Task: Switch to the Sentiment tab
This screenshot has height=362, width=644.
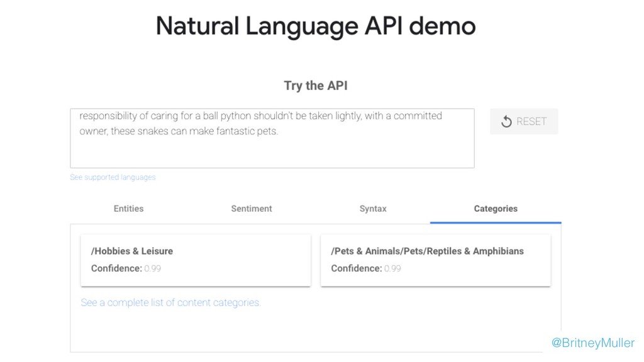Action: (x=252, y=209)
